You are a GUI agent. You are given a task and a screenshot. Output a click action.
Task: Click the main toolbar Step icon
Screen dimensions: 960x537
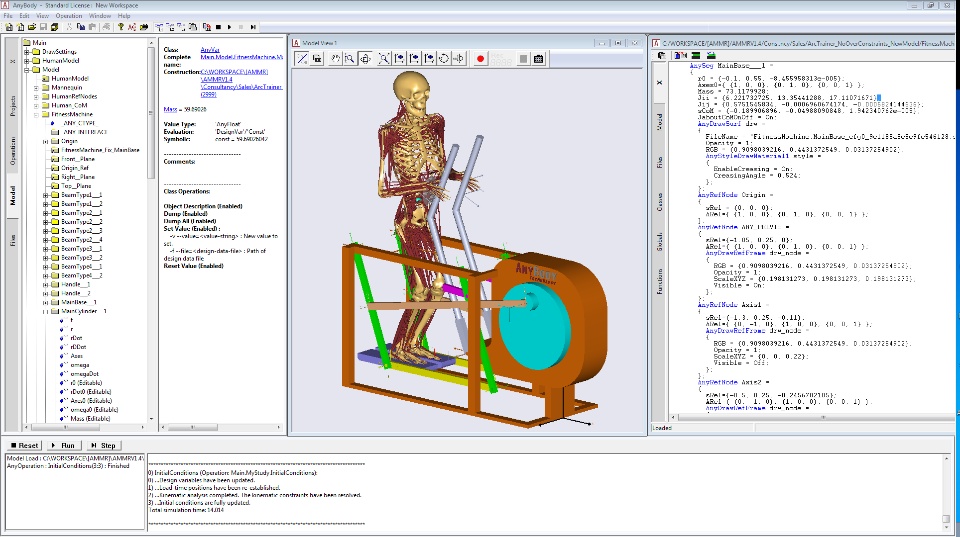pyautogui.click(x=253, y=27)
